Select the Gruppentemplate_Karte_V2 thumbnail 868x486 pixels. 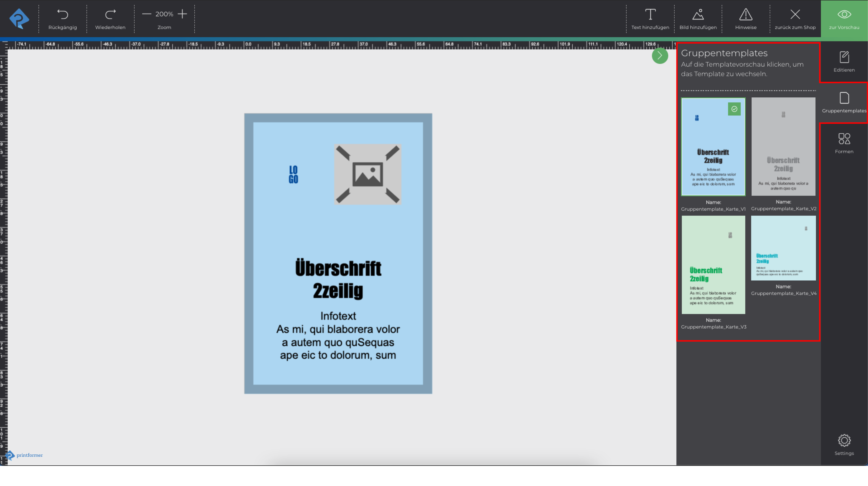783,147
